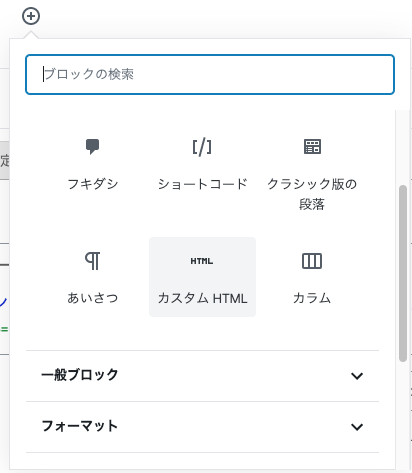Focus the ブロックの検索 search field
412x473 pixels.
click(210, 74)
